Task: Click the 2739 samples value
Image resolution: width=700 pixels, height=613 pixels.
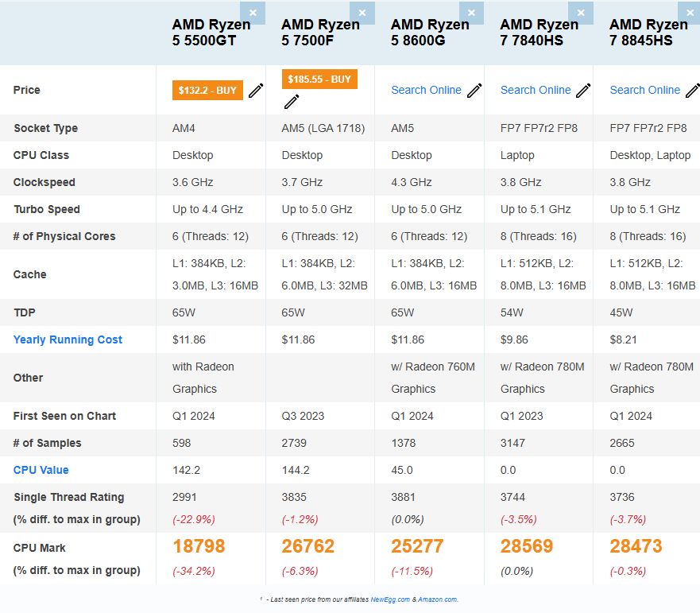Action: (294, 443)
